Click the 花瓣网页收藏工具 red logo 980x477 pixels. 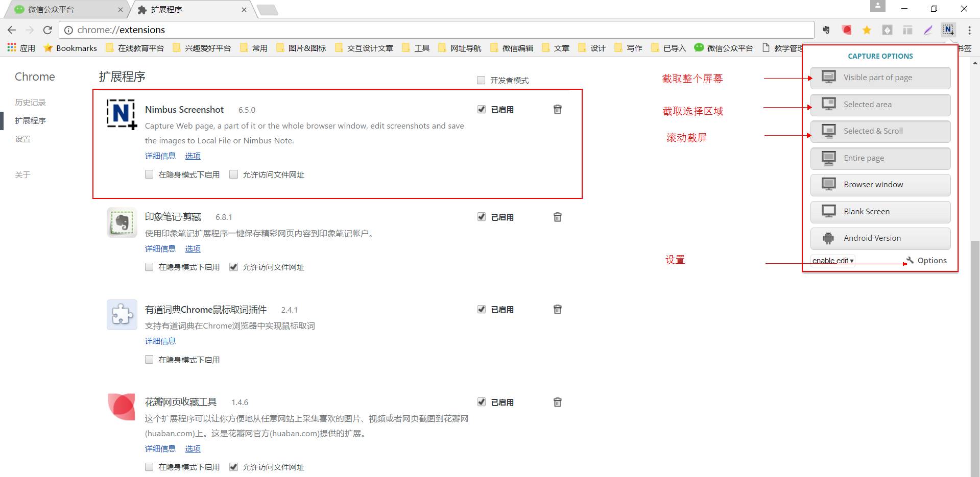point(122,407)
